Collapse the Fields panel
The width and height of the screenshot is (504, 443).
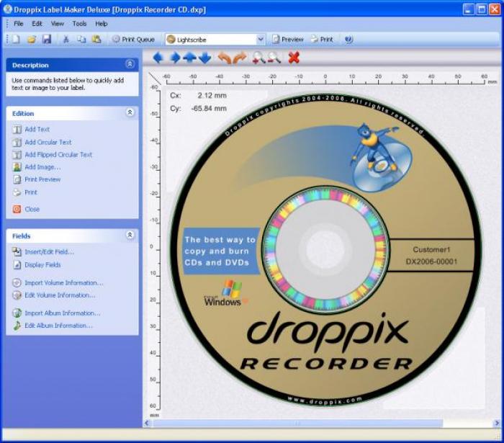130,235
